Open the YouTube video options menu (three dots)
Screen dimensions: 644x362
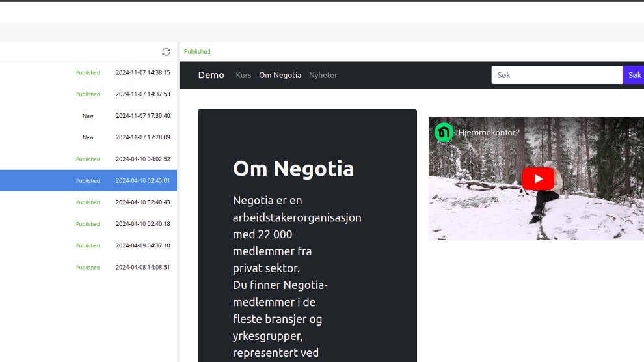[630, 133]
